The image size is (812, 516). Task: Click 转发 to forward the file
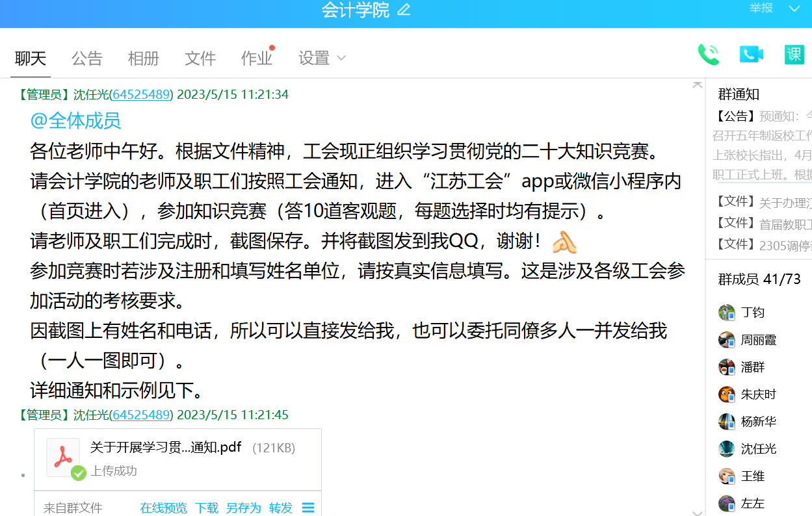point(281,508)
